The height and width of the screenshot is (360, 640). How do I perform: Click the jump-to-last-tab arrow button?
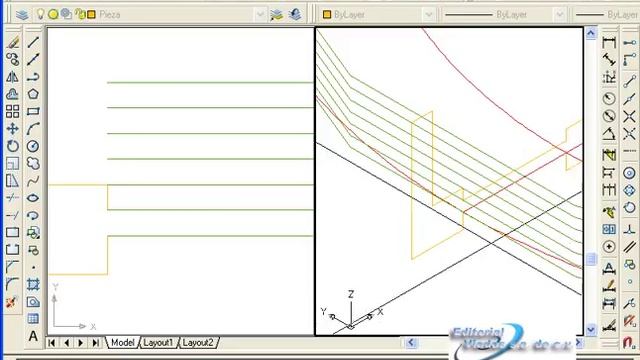pos(96,342)
